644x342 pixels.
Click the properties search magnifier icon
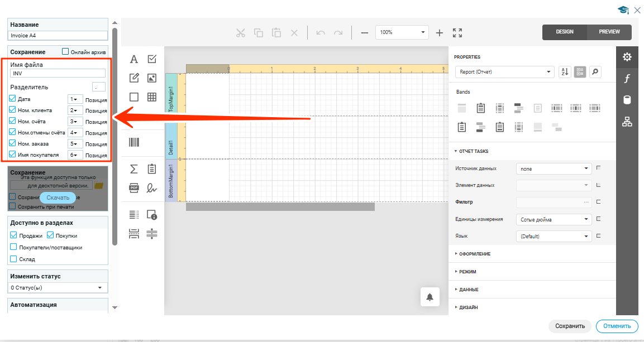tap(595, 72)
